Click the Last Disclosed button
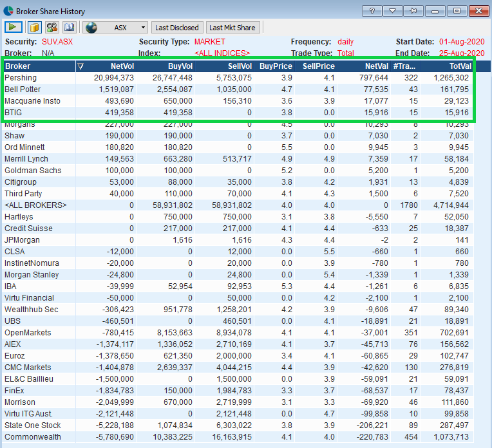The width and height of the screenshot is (492, 448). pyautogui.click(x=177, y=28)
